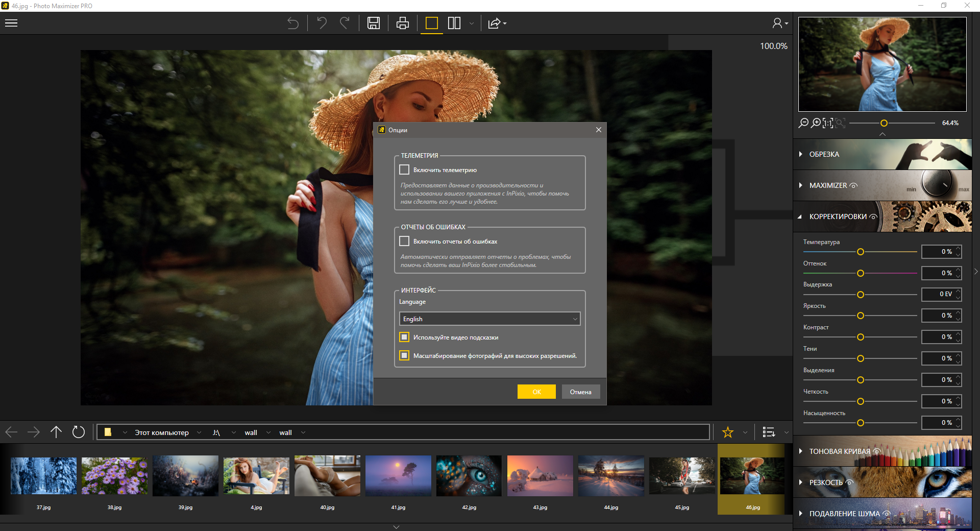The image size is (980, 531).
Task: Open the share export icon
Action: click(x=495, y=23)
